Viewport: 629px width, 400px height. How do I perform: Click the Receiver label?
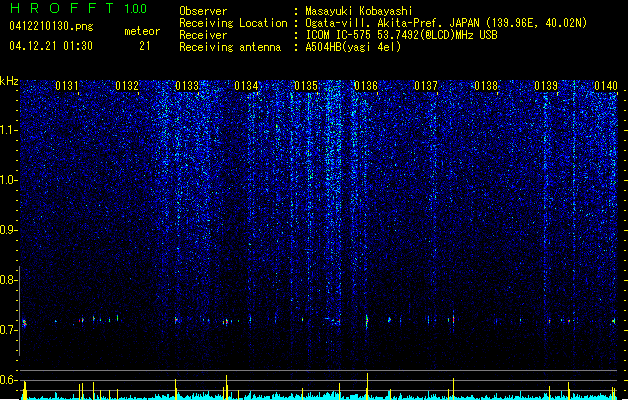pyautogui.click(x=203, y=35)
